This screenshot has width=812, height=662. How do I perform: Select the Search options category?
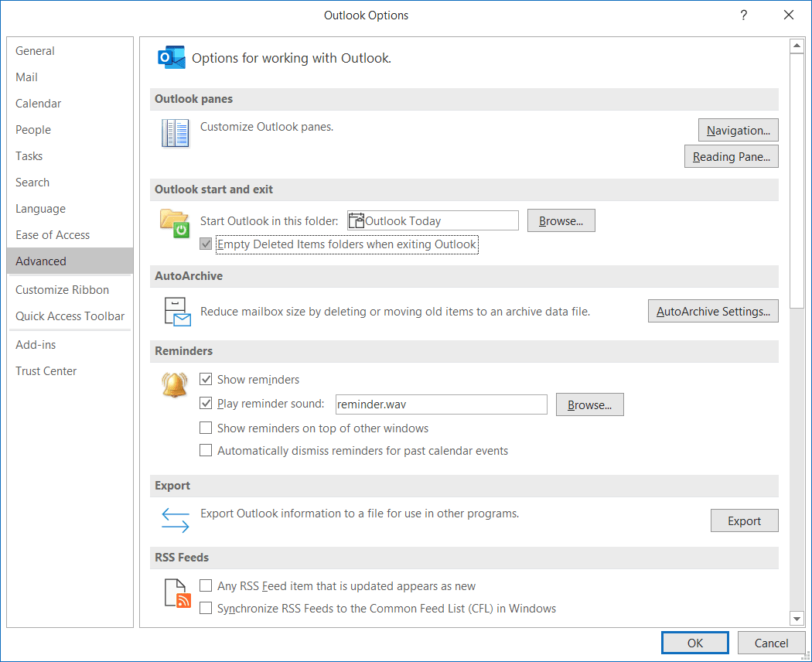(70, 183)
